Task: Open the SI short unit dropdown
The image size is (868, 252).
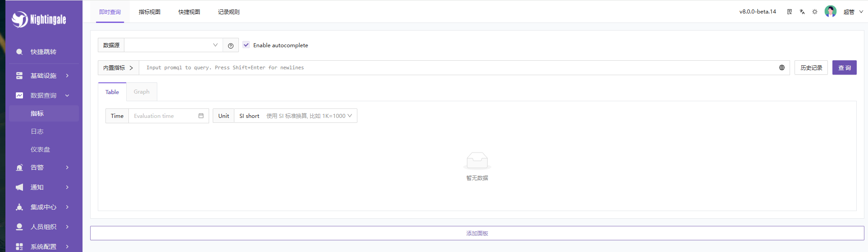Action: click(x=295, y=116)
